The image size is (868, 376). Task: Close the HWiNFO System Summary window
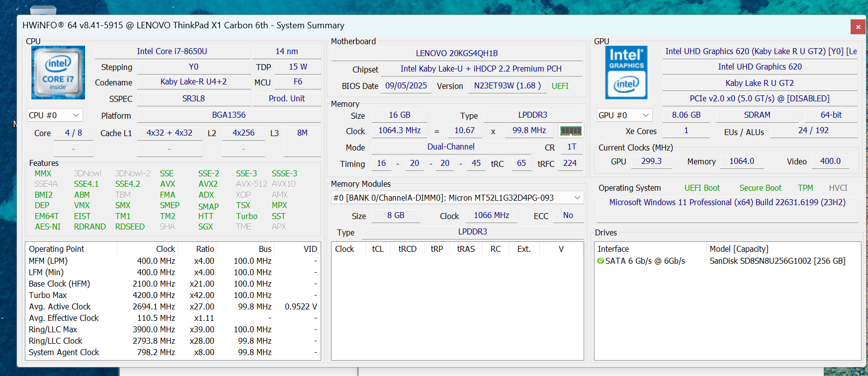click(858, 27)
